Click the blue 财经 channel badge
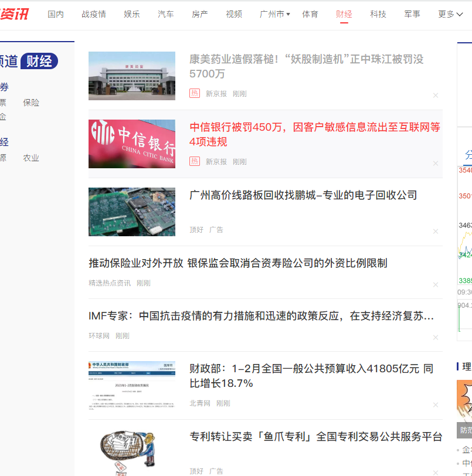 pyautogui.click(x=39, y=61)
